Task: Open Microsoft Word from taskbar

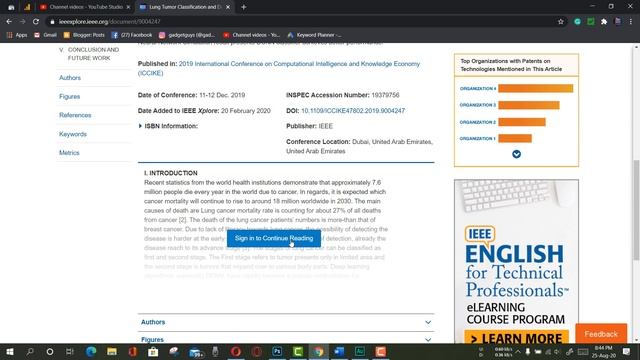Action: pyautogui.click(x=339, y=351)
